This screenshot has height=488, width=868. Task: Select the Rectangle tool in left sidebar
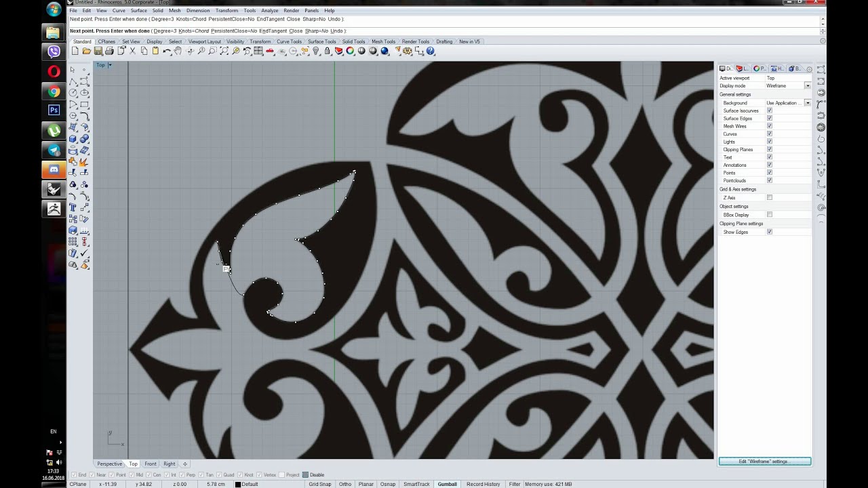[85, 104]
